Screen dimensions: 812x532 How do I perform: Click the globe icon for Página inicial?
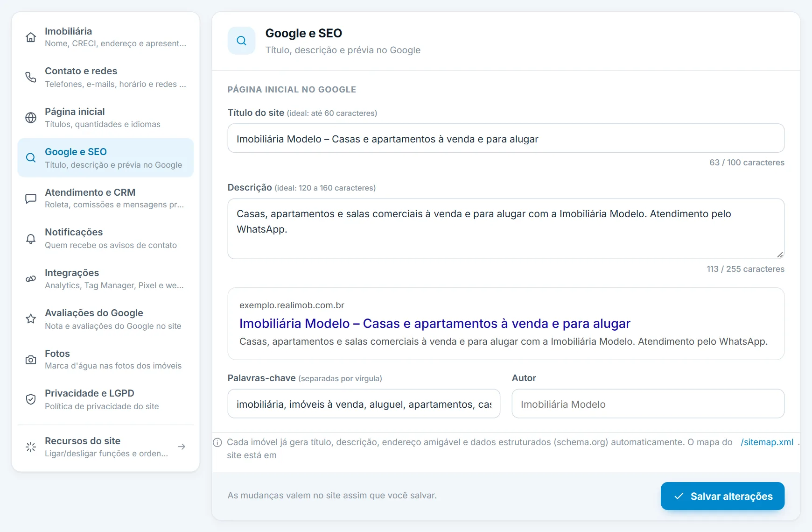31,118
